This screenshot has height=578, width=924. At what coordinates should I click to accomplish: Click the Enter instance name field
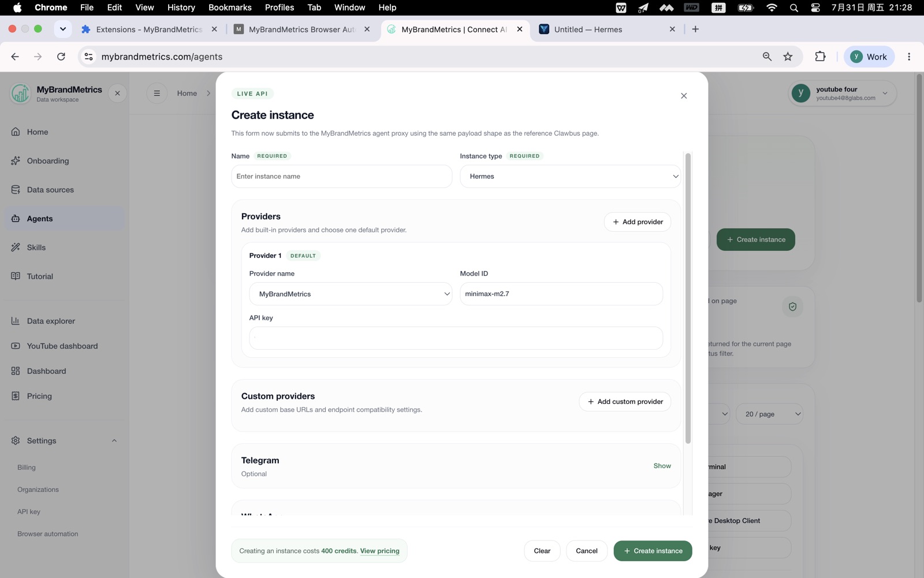[342, 176]
